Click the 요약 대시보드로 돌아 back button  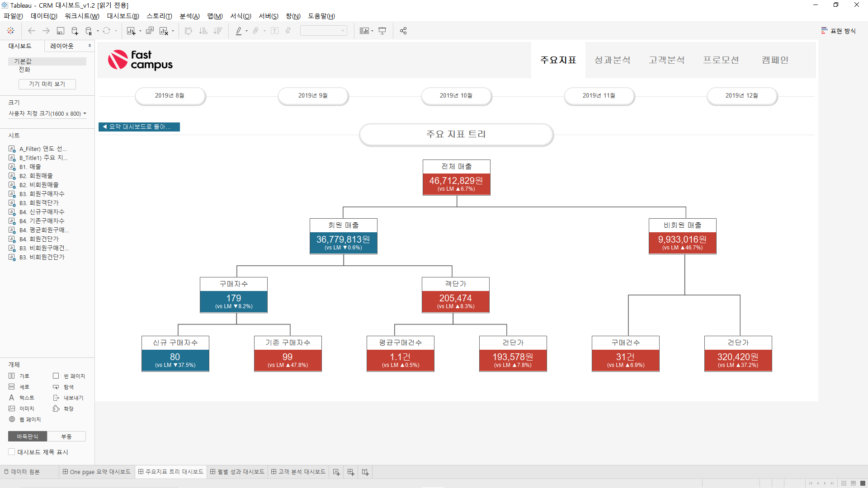(139, 127)
